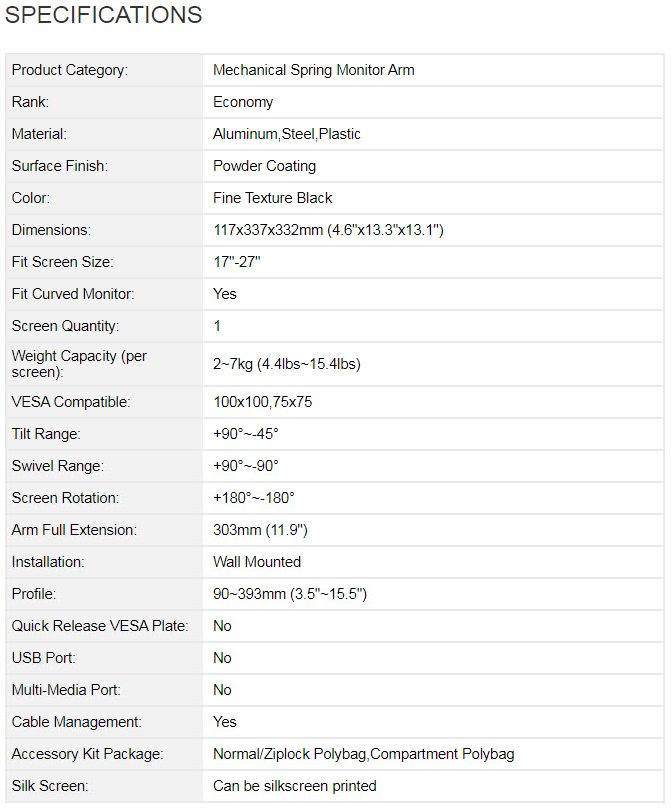Click the Fit Curved Monitor label
Viewport: 671px width, 808px height.
[x=72, y=294]
